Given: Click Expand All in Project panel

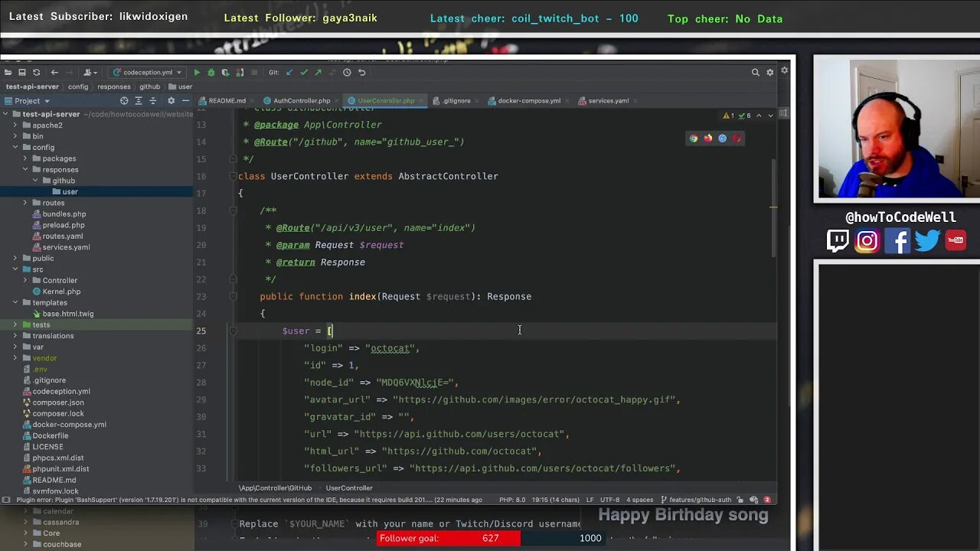Looking at the screenshot, I should [x=139, y=100].
